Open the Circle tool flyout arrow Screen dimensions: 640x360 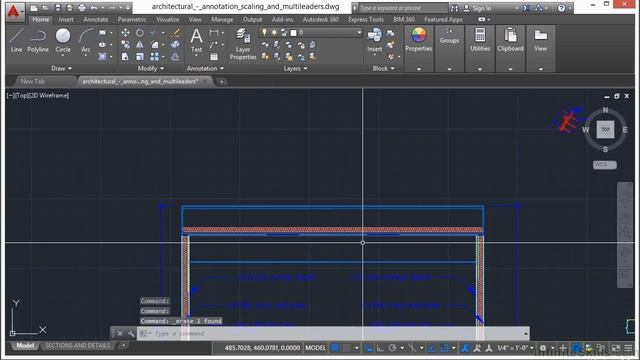63,55
